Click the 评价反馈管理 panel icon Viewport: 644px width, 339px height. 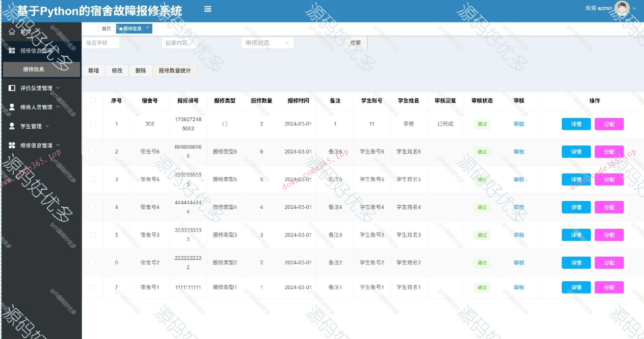tap(12, 88)
